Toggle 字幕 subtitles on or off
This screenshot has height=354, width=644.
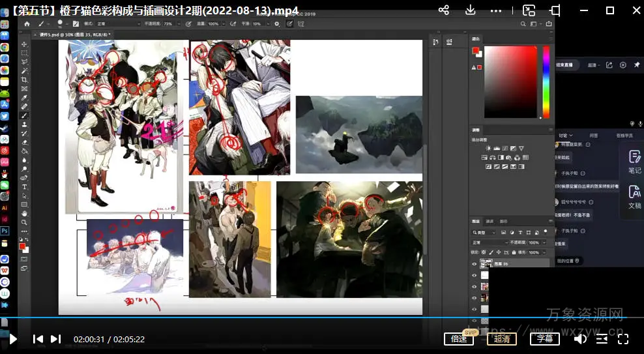[x=544, y=338]
